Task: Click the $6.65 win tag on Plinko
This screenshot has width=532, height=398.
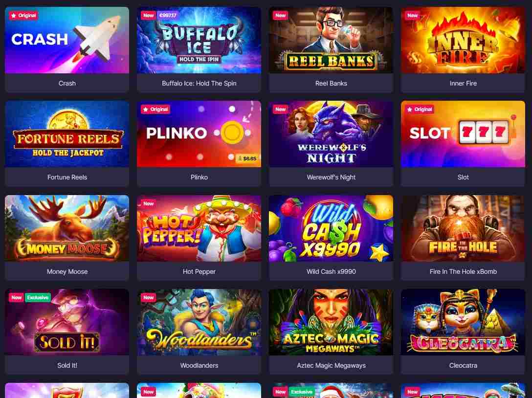Action: tap(247, 158)
